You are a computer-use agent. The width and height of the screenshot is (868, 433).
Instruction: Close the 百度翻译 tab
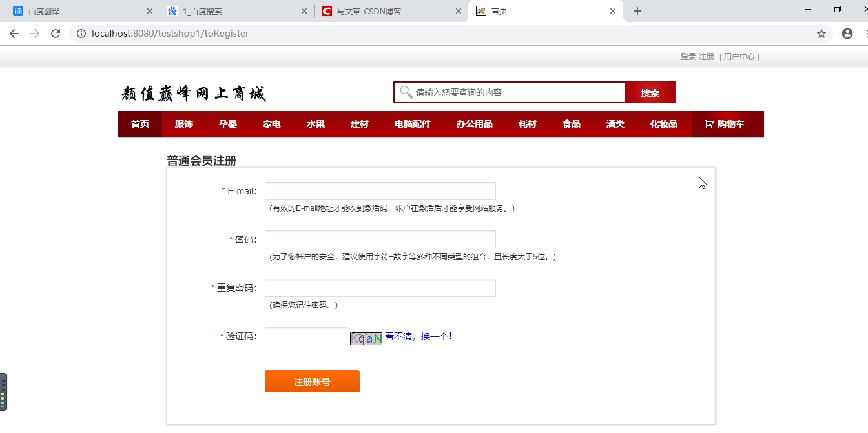[150, 11]
